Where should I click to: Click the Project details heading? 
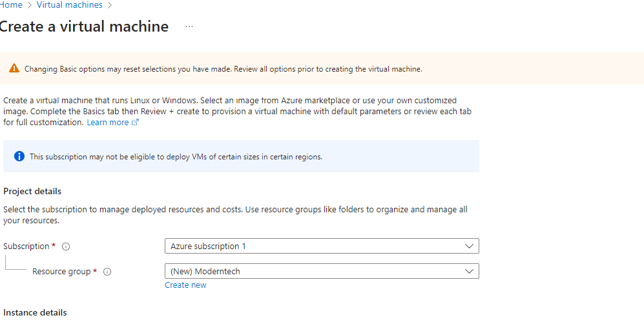click(32, 192)
